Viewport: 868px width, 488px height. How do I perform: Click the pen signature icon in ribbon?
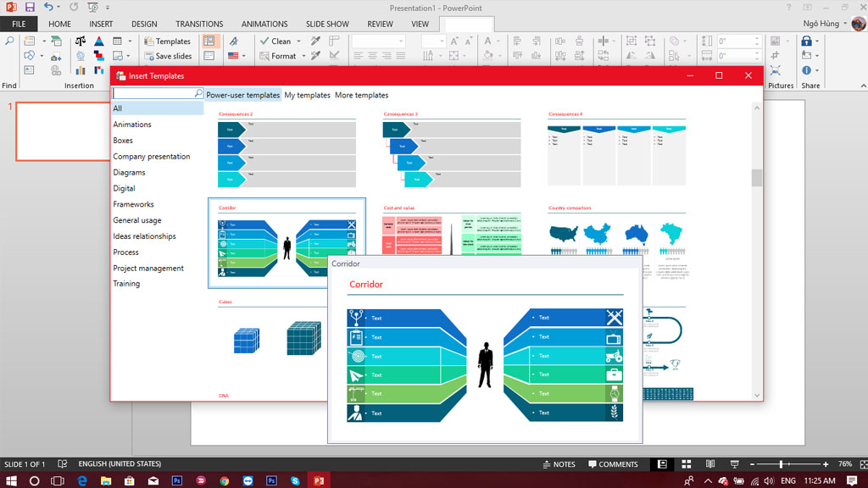coord(234,41)
